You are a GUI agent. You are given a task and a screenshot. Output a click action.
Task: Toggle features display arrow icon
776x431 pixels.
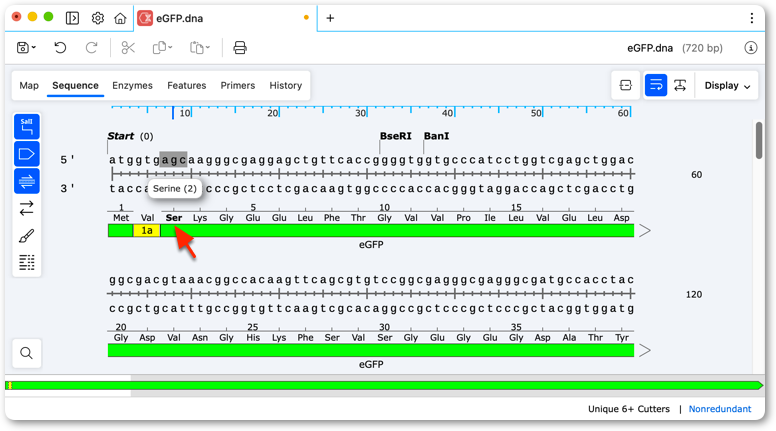(x=27, y=154)
